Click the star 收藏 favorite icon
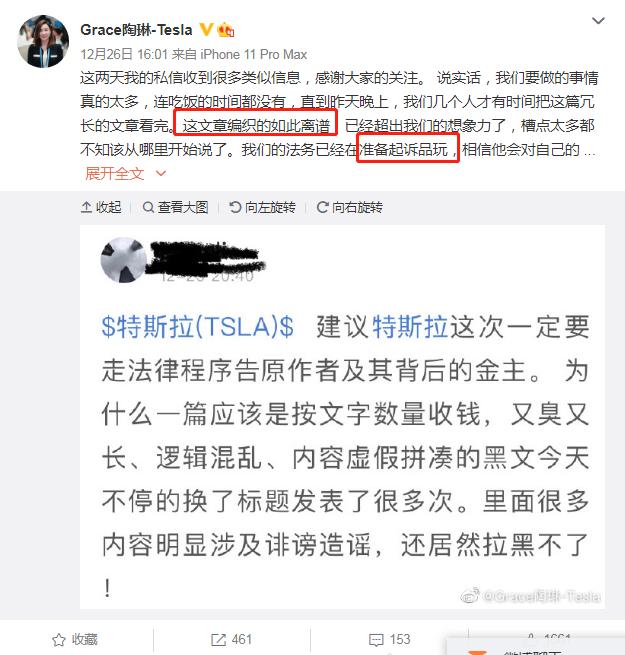625x655 pixels. tap(58, 640)
